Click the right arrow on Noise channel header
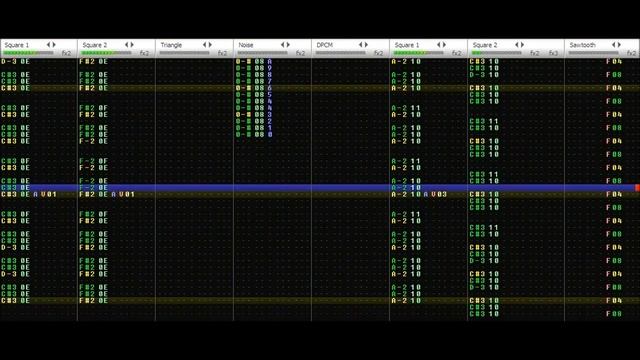 click(288, 45)
